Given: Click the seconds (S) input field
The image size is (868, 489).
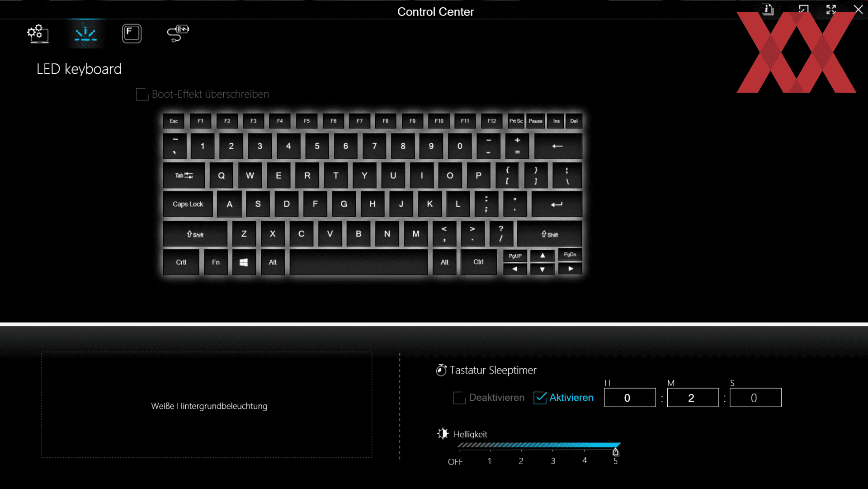Looking at the screenshot, I should [x=755, y=398].
